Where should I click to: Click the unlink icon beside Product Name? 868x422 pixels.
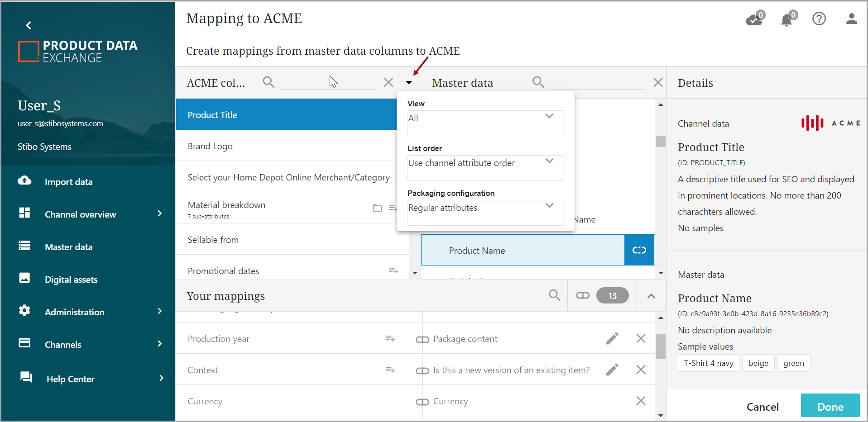tap(639, 250)
